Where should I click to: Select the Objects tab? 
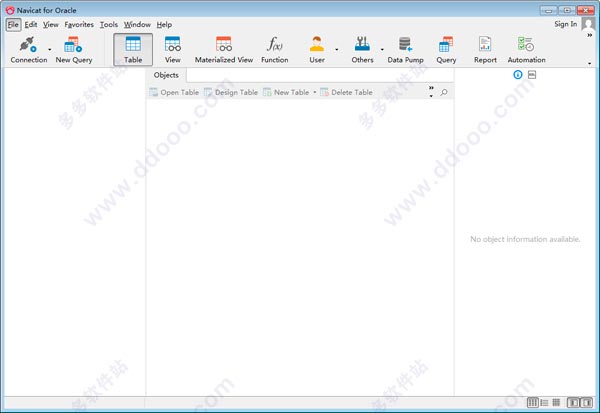coord(166,75)
